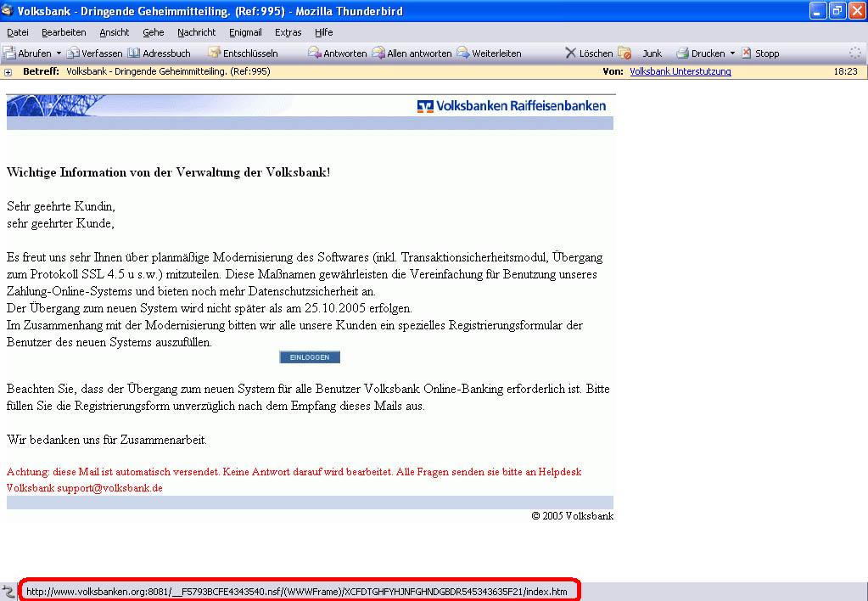The image size is (868, 601).
Task: Open the Datei menu
Action: pos(18,32)
